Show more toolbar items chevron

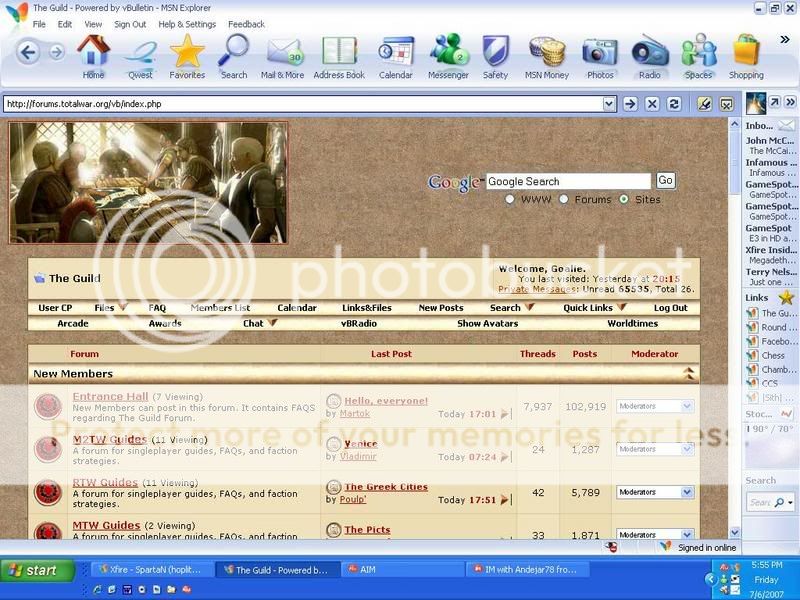(x=785, y=39)
